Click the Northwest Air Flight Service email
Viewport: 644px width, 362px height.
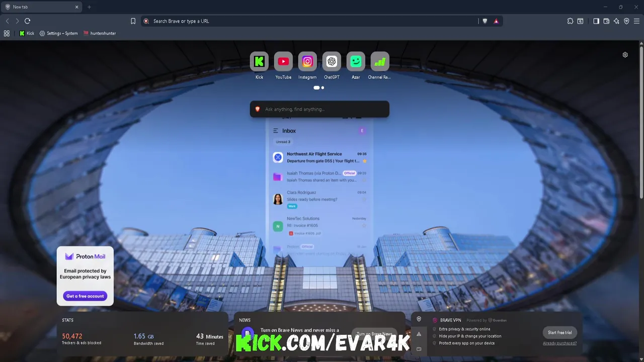(x=320, y=157)
